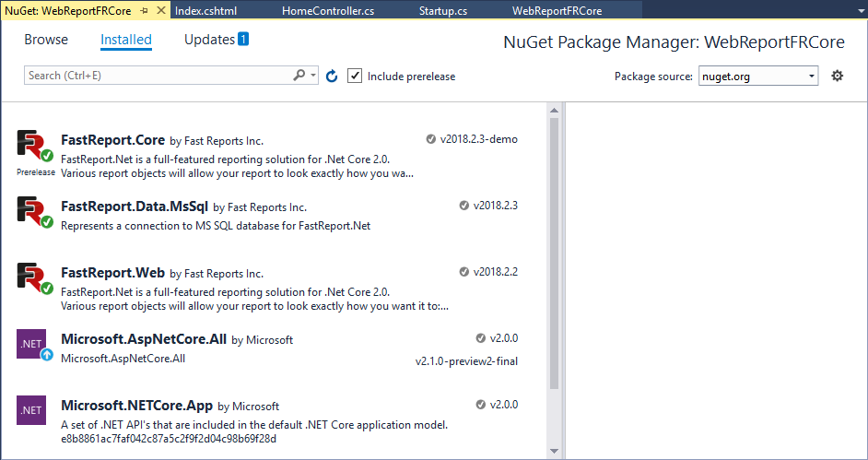
Task: Click the package list scroll down arrow
Action: click(555, 452)
